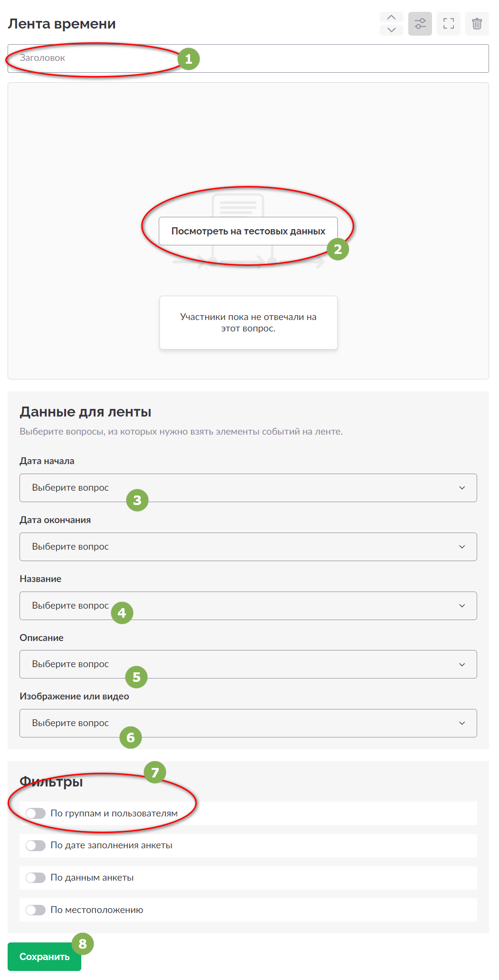The width and height of the screenshot is (499, 980).
Task: Click chevron arrow of Описание field
Action: [462, 664]
